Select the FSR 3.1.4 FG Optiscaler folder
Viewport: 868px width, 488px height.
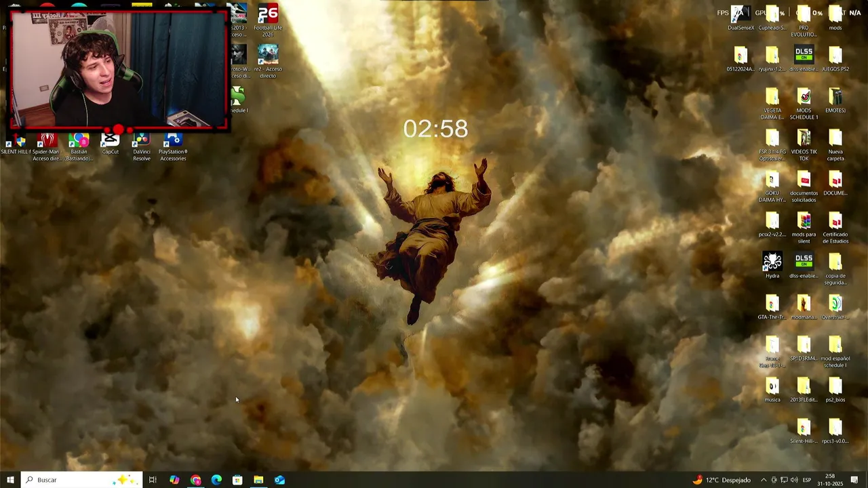tap(772, 146)
